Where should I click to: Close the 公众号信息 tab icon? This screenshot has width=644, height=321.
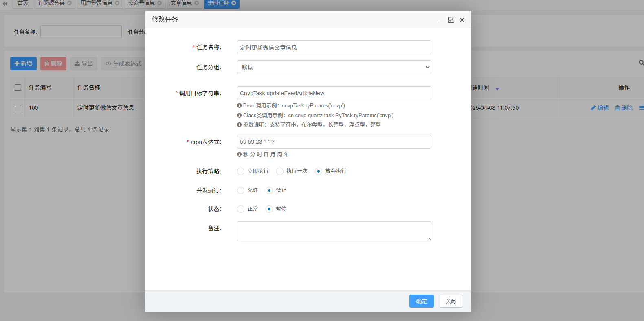[x=160, y=3]
